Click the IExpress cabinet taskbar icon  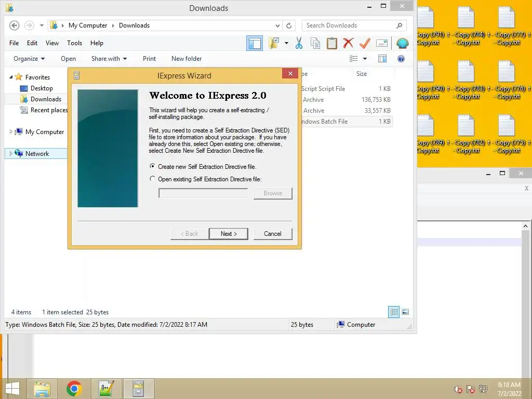[x=138, y=389]
